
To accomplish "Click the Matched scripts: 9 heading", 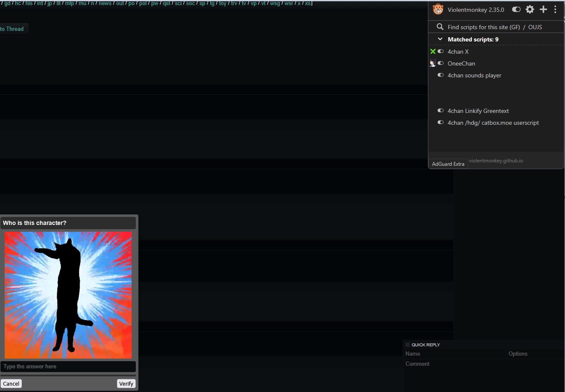I will click(473, 39).
